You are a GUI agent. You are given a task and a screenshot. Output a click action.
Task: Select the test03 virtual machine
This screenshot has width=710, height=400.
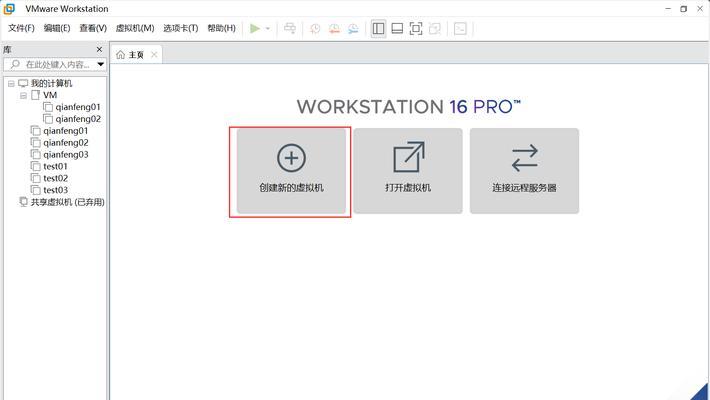point(55,190)
